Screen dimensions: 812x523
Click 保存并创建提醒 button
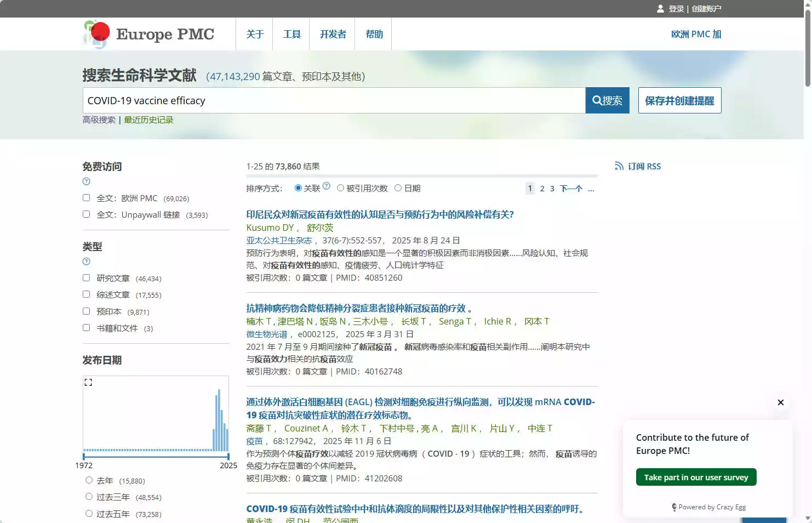[679, 100]
